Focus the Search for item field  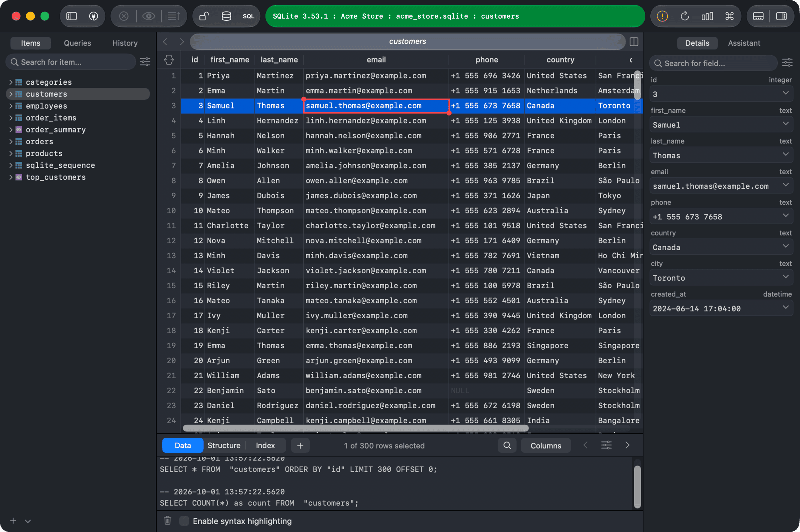tap(71, 62)
